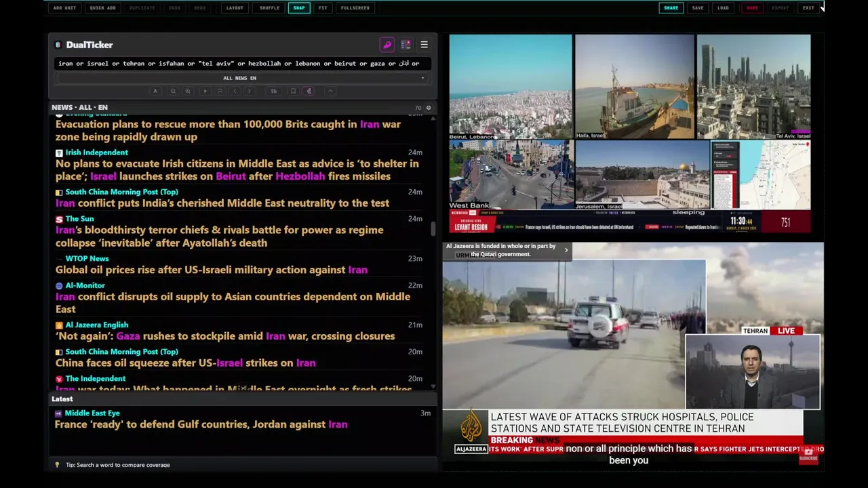Screen dimensions: 868x488
Task: Click the greyed-out DUPLICATE item
Action: (142, 7)
